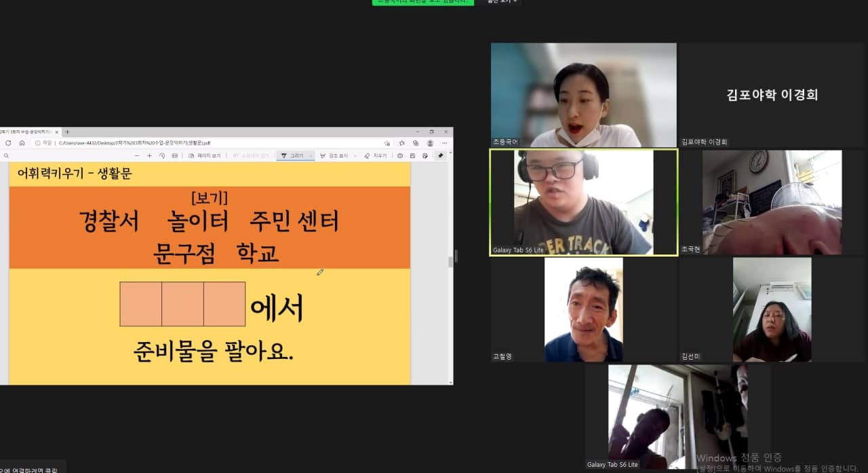868x473 pixels.
Task: Click the browser home icon
Action: 22,143
